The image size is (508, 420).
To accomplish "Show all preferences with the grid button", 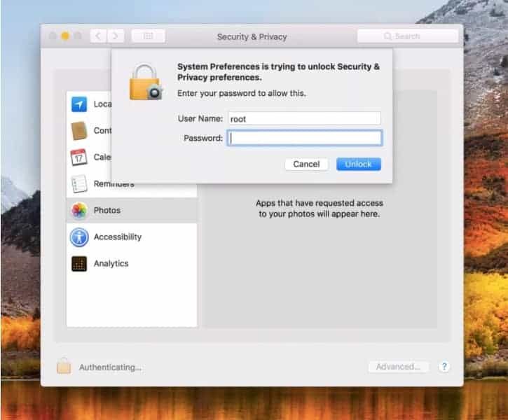I will click(x=148, y=36).
